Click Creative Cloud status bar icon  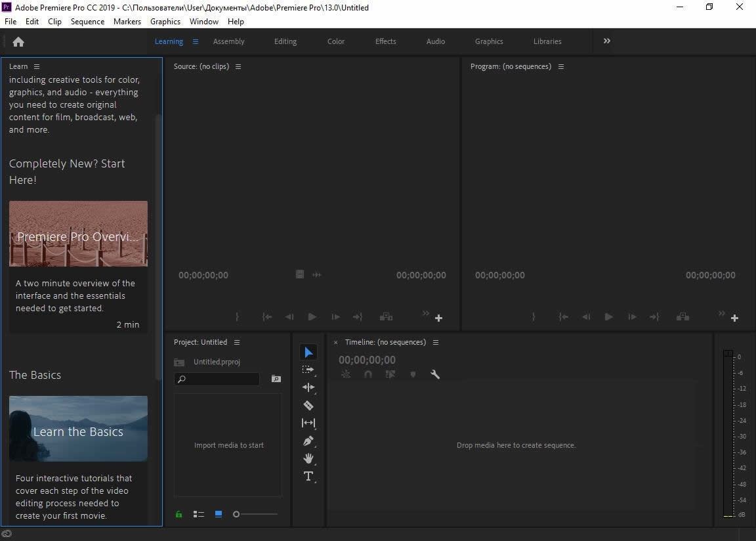tap(7, 534)
